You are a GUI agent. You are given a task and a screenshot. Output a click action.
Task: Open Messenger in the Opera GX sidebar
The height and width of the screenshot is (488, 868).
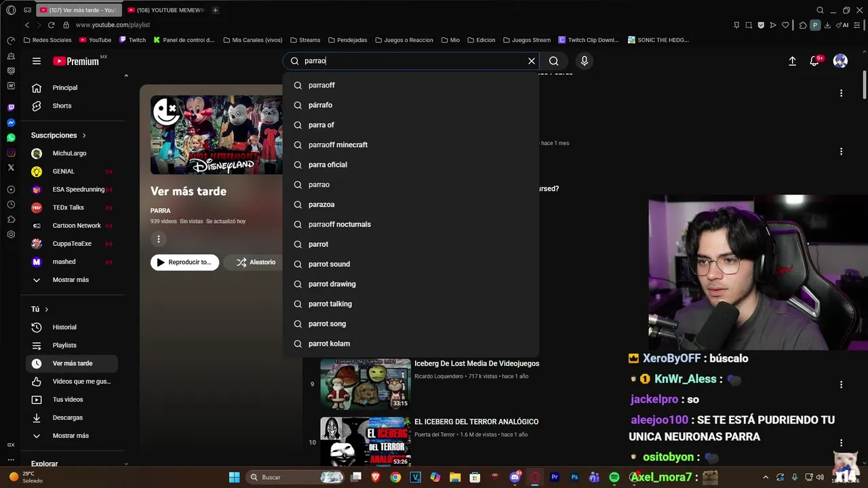11,123
